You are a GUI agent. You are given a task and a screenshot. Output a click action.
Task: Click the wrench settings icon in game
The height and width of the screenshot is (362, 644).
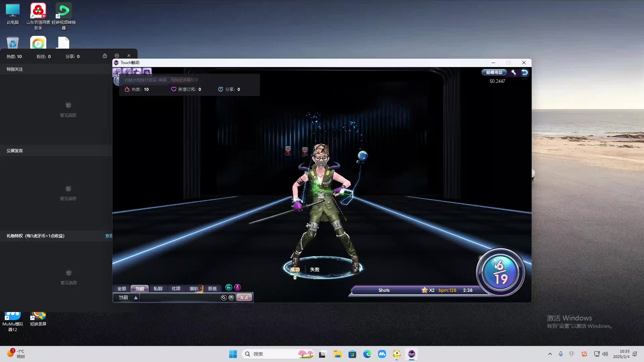pyautogui.click(x=514, y=72)
